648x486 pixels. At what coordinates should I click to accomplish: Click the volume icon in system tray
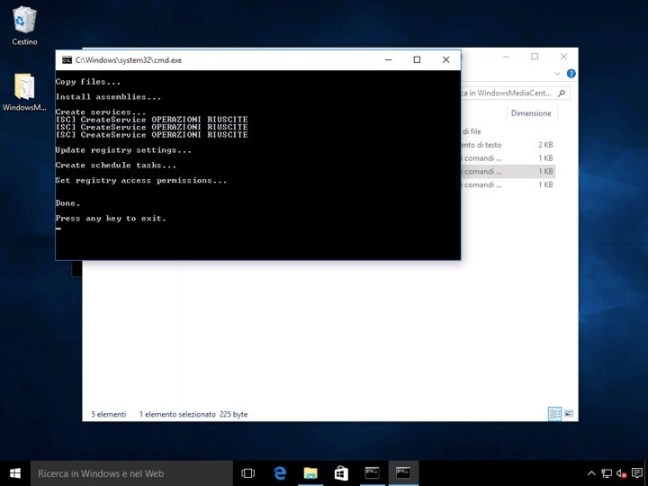pos(620,473)
